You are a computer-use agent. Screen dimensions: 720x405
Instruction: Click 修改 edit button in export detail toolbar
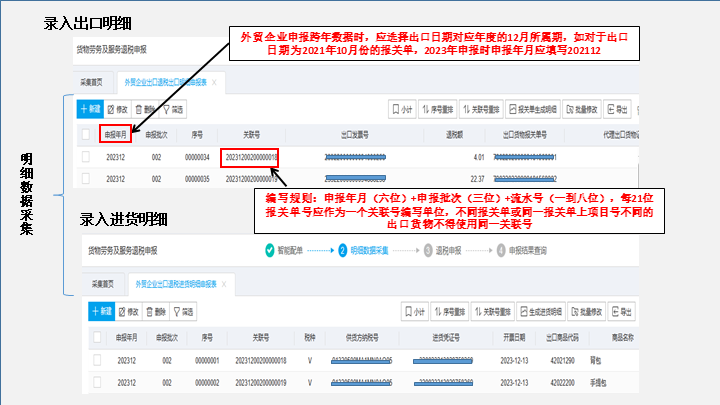pyautogui.click(x=118, y=109)
